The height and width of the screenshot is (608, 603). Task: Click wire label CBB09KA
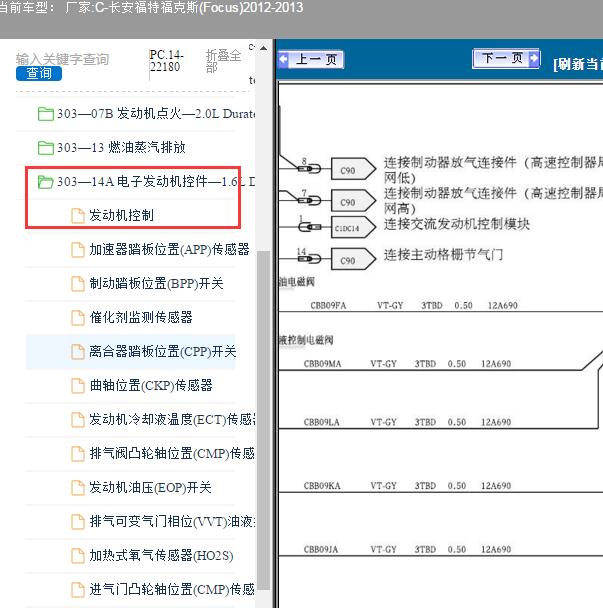coord(322,486)
